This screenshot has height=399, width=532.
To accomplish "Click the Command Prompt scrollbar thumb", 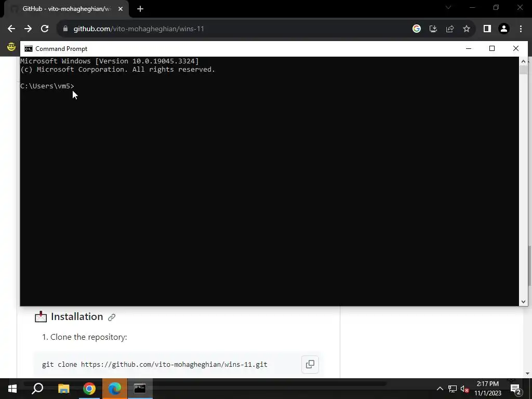I will pos(523,70).
